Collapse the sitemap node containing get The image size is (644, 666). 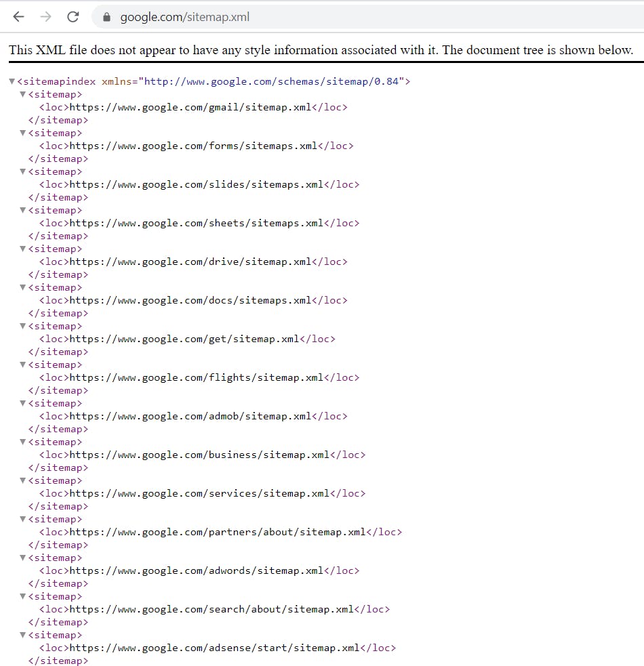23,326
